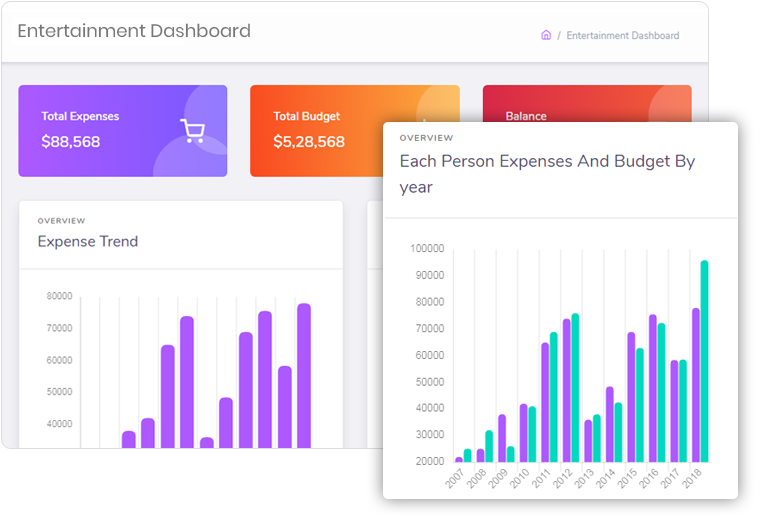Select the Total Expenses card
Image resolution: width=760 pixels, height=520 pixels.
tap(123, 131)
